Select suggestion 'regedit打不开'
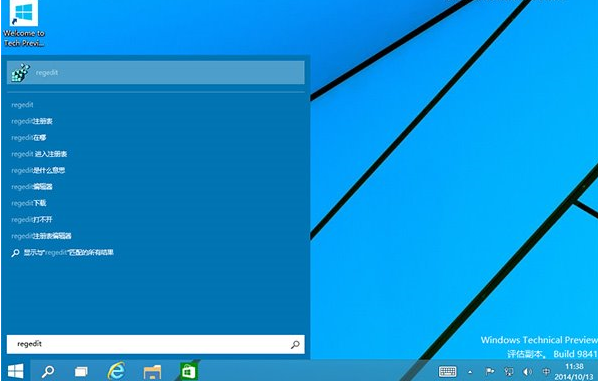The width and height of the screenshot is (598, 381). (x=32, y=220)
